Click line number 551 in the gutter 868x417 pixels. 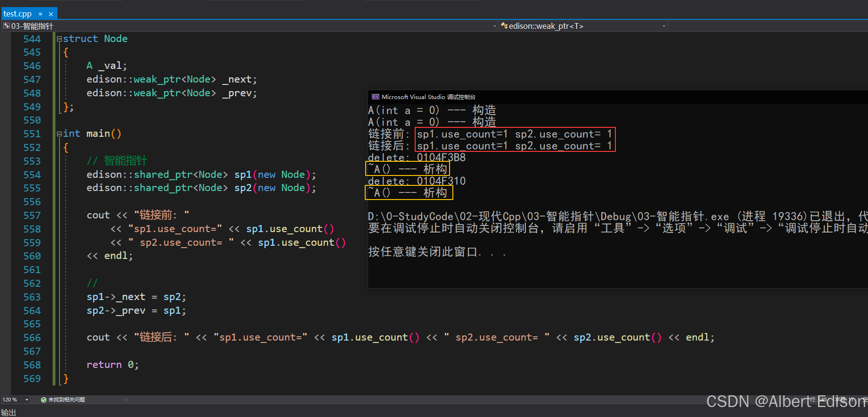(32, 134)
